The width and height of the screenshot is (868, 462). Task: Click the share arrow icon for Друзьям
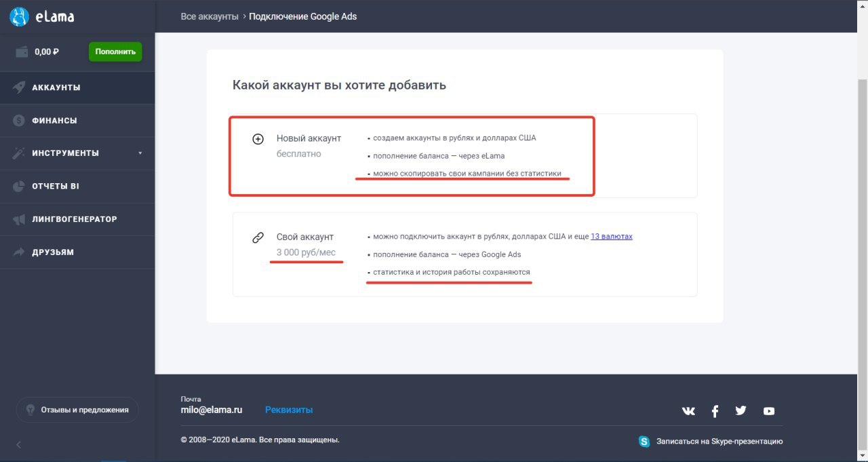click(19, 252)
